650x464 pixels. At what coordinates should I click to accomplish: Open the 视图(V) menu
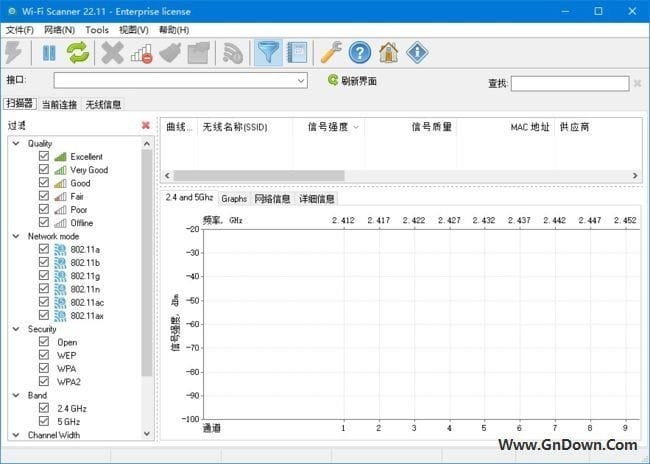point(133,30)
